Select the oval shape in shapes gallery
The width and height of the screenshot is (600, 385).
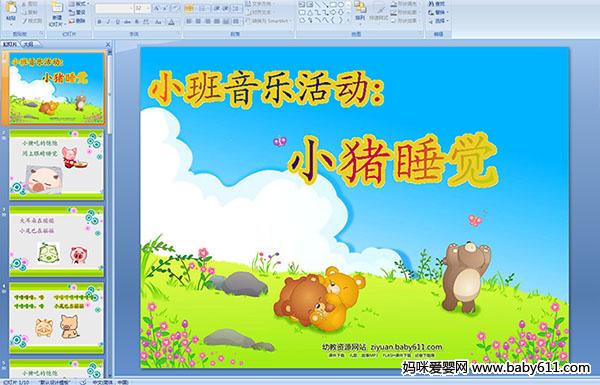click(x=341, y=4)
